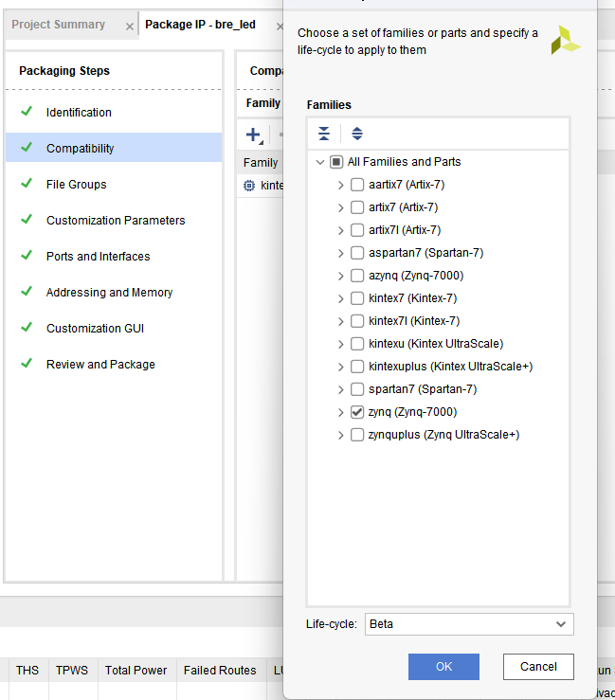Collapse the All Families and Parts tree node
615x700 pixels.
(x=319, y=162)
